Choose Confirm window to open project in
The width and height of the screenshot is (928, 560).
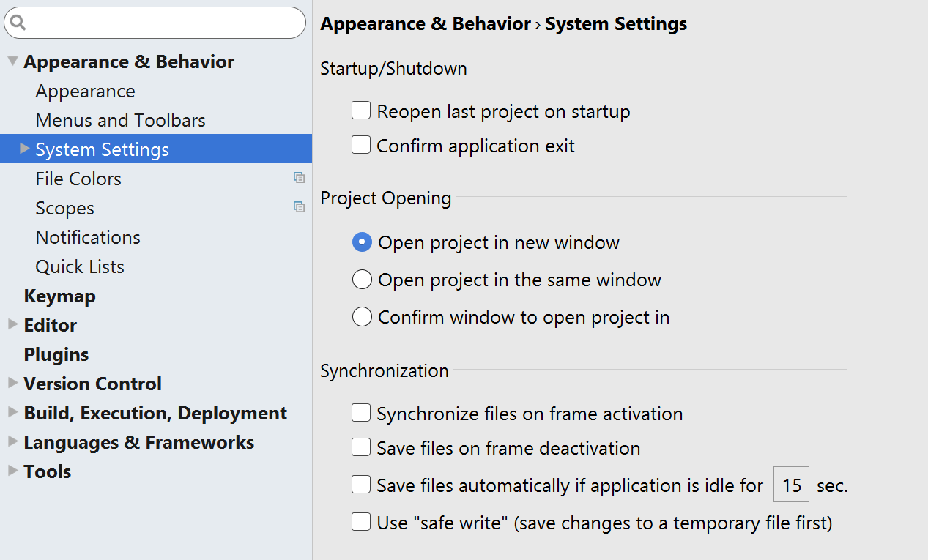point(363,317)
